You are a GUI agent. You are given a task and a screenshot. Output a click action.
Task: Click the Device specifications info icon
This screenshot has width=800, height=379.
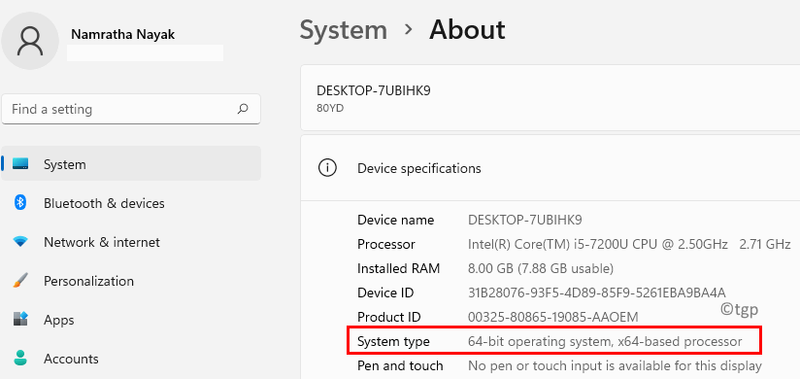pos(327,168)
